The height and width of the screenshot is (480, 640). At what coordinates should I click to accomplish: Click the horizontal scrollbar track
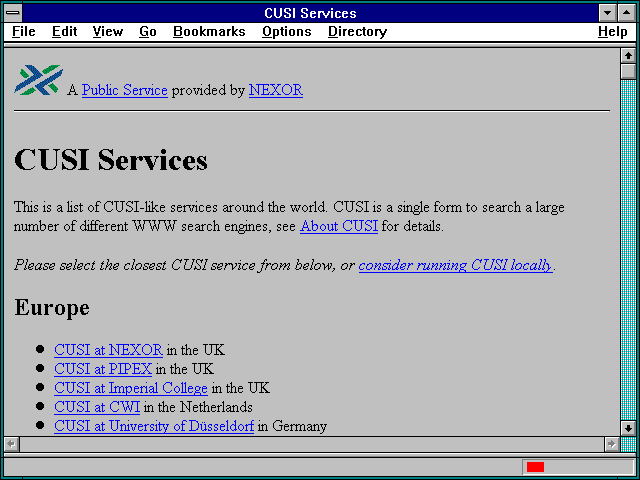coord(311,444)
